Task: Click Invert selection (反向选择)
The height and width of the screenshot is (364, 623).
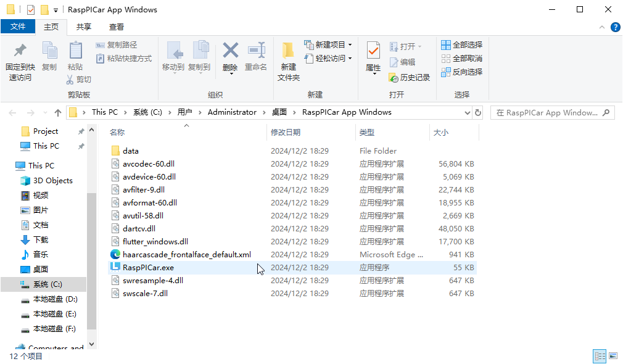Action: 461,72
